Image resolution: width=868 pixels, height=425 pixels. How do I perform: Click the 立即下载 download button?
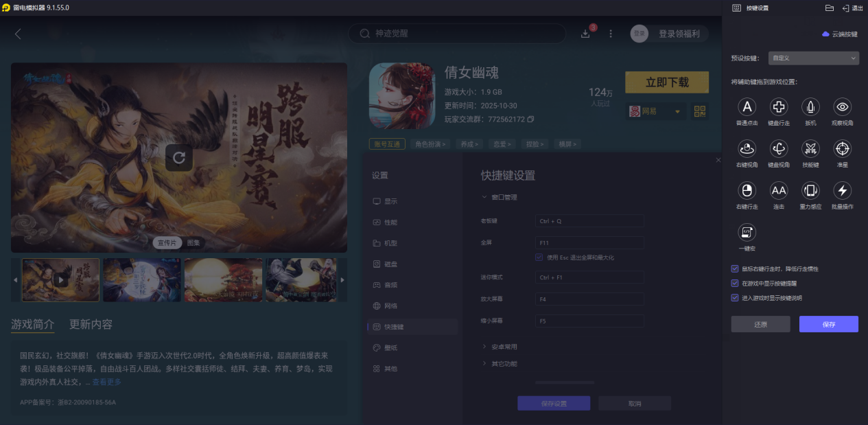[665, 82]
